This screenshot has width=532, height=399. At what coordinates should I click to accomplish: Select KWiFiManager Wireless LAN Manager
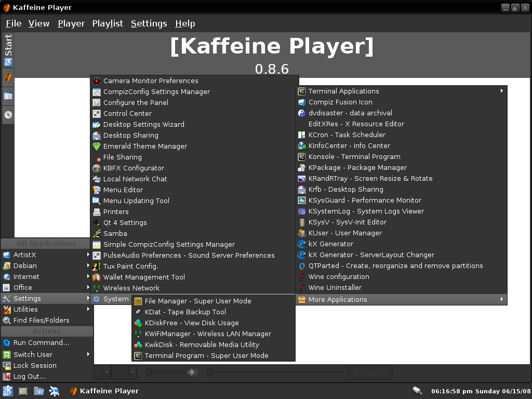coord(214,334)
